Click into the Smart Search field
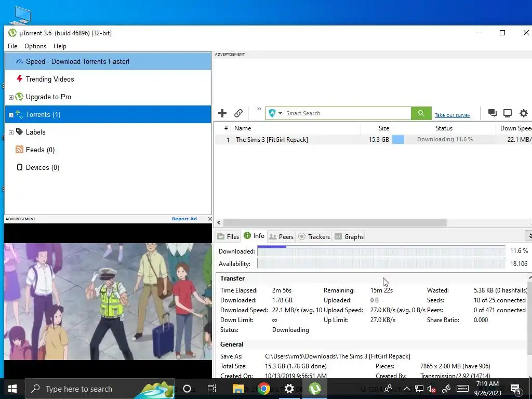 pos(347,113)
